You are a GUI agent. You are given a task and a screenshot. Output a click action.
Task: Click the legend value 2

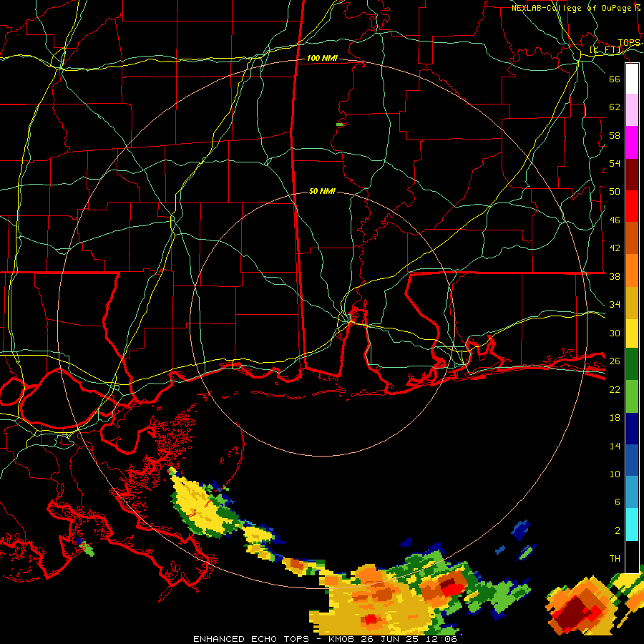(618, 531)
